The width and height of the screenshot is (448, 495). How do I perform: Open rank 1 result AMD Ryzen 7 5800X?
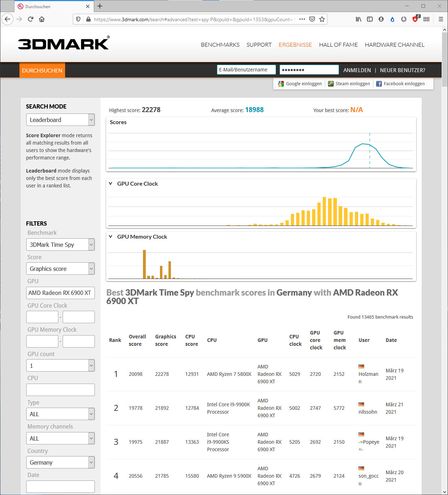229,374
